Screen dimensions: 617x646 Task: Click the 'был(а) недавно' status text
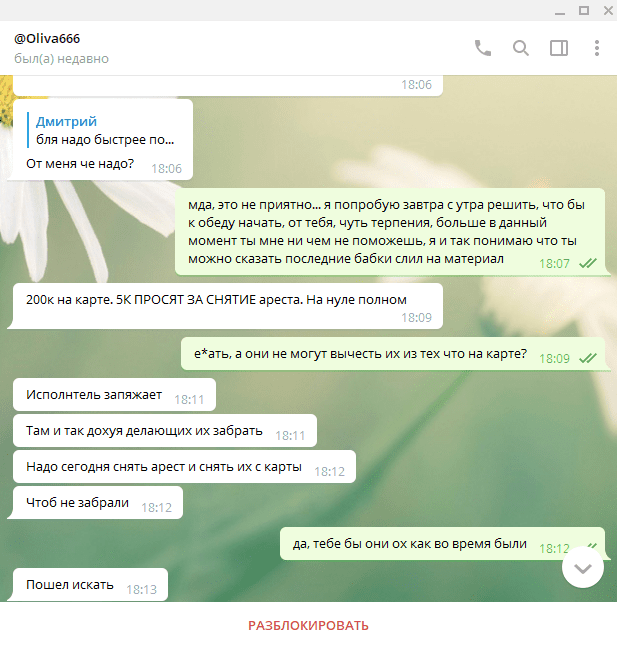click(x=61, y=59)
